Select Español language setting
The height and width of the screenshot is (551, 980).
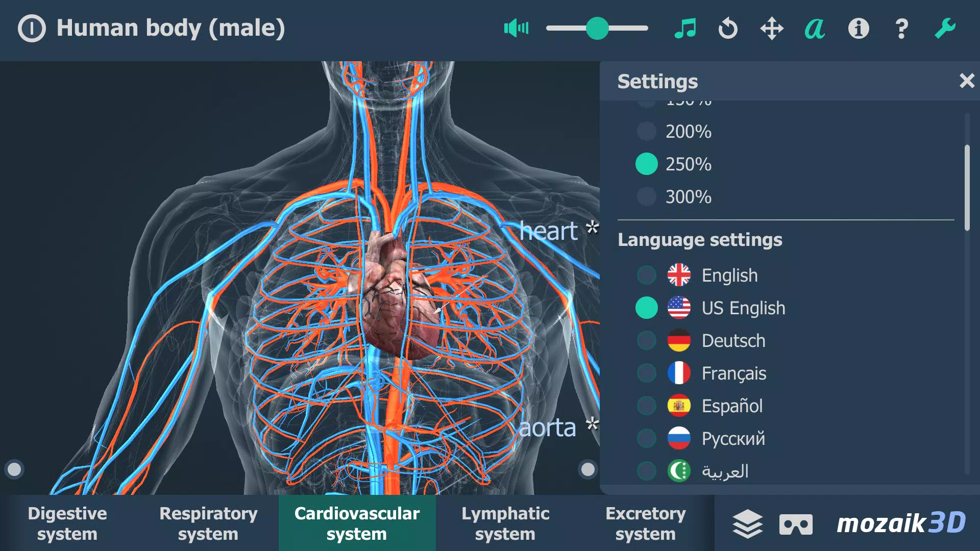pos(646,406)
